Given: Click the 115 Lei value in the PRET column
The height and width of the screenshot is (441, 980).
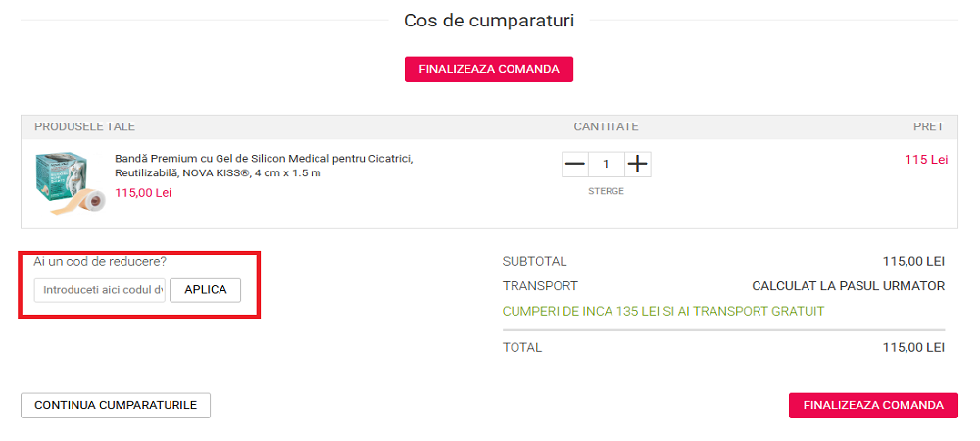Looking at the screenshot, I should [925, 160].
